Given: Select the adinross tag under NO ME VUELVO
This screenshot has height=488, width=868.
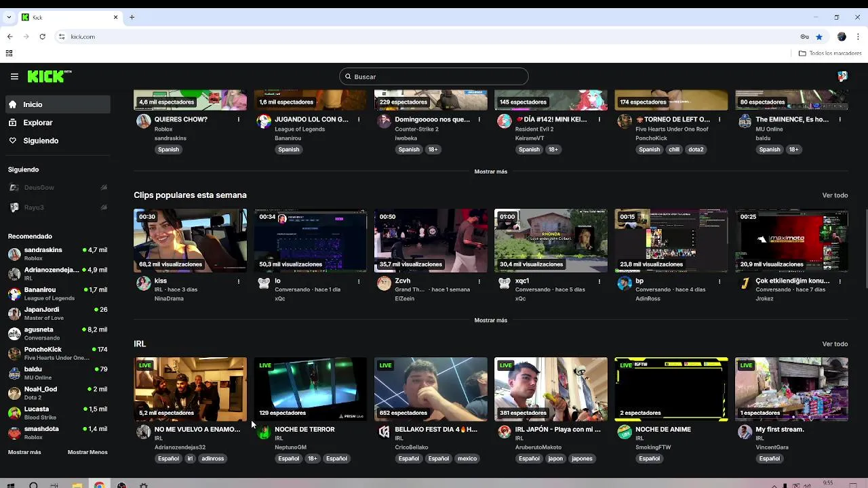Looking at the screenshot, I should tap(212, 459).
